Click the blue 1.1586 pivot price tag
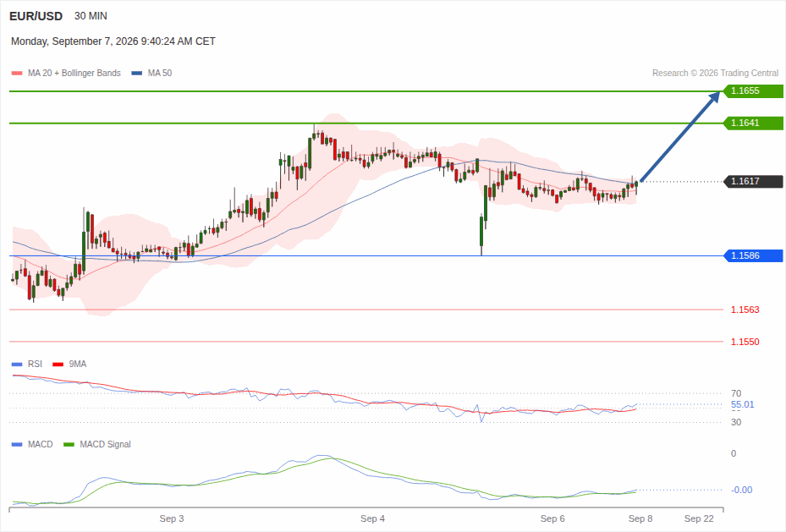 tap(753, 255)
